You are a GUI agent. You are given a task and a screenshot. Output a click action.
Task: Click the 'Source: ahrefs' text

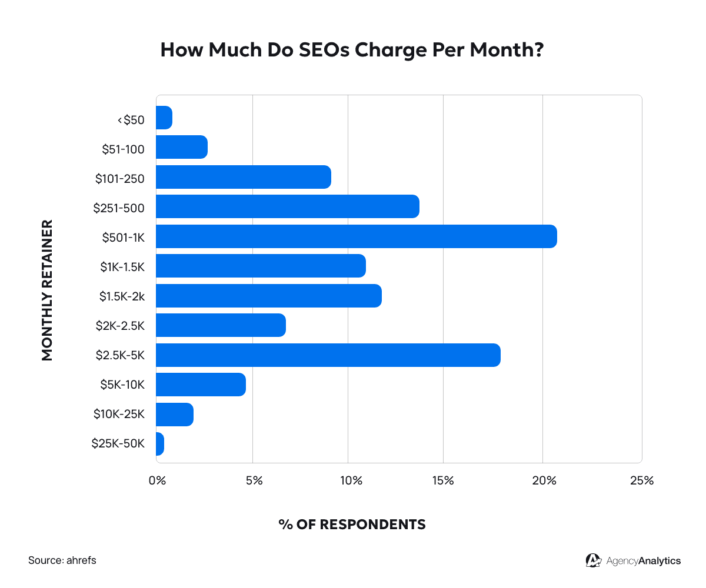62,560
